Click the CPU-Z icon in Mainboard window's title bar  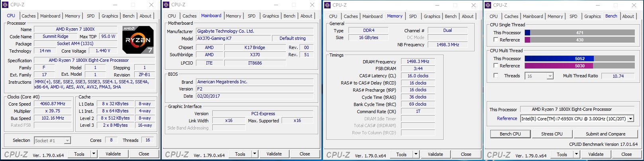[166, 5]
